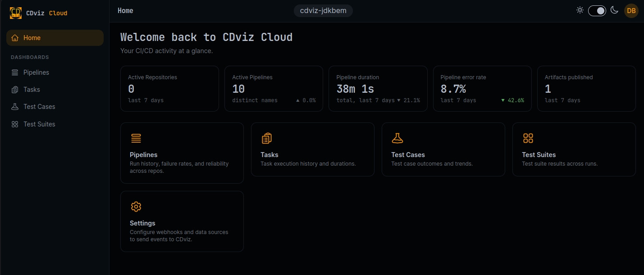Click the orange Pipelines card icon
The height and width of the screenshot is (275, 644).
click(136, 138)
